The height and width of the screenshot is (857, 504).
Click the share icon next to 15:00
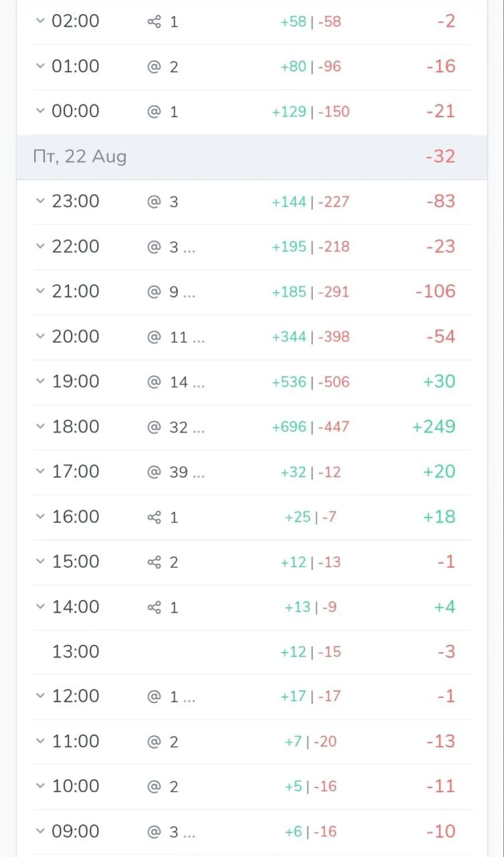point(154,562)
